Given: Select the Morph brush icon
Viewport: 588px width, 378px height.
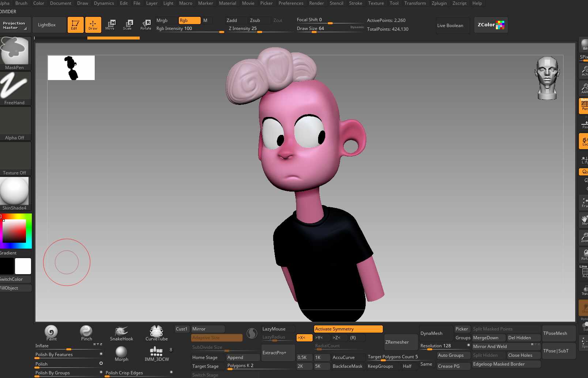Looking at the screenshot, I should (x=121, y=354).
